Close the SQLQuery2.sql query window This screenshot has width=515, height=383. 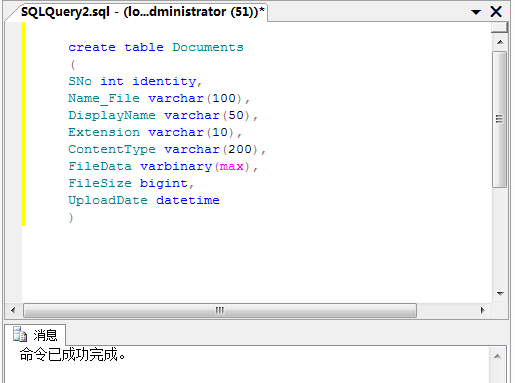click(x=496, y=12)
